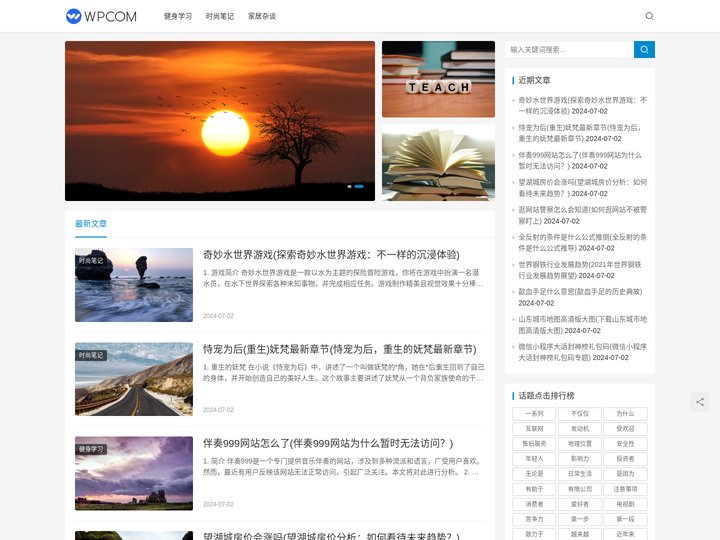Viewport: 720px width, 540px height.
Task: Open the TEACH books featured image
Action: [439, 79]
